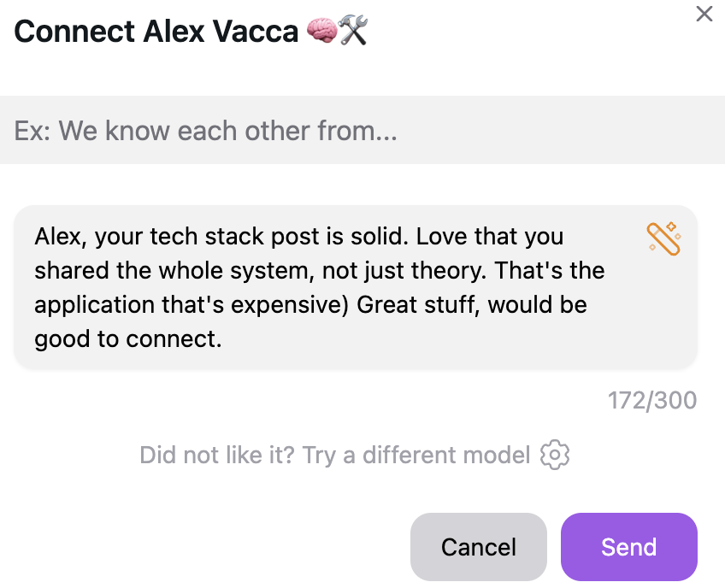
Task: Click the brain emoji in title
Action: tap(321, 32)
